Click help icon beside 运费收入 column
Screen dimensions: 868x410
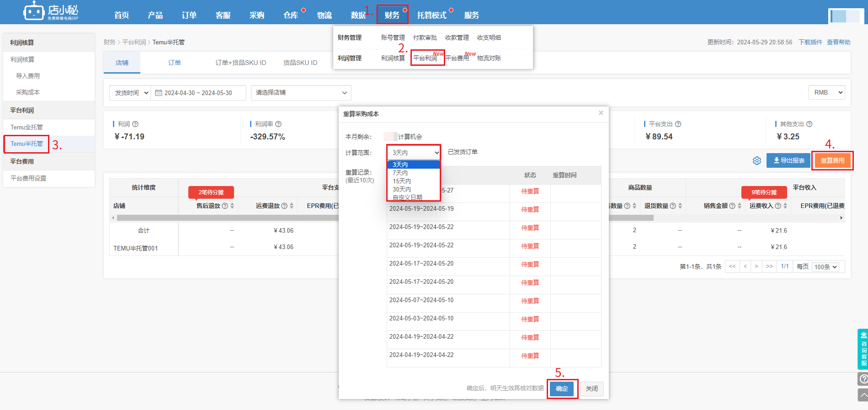(778, 206)
